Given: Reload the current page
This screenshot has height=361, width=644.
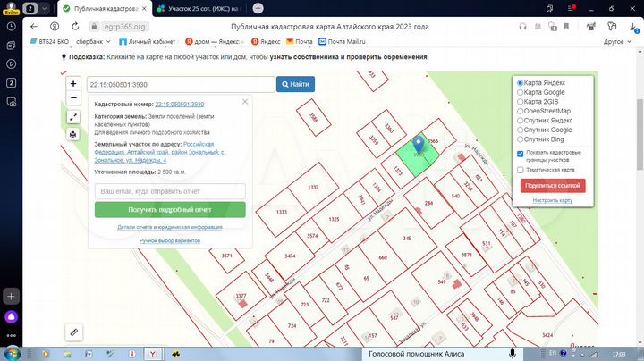Looking at the screenshot, I should [75, 27].
